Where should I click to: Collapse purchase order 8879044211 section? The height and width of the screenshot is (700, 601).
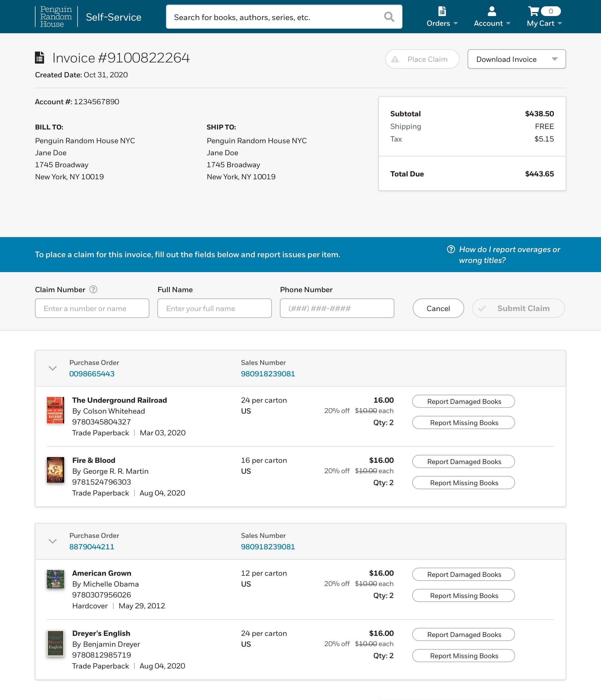(53, 541)
